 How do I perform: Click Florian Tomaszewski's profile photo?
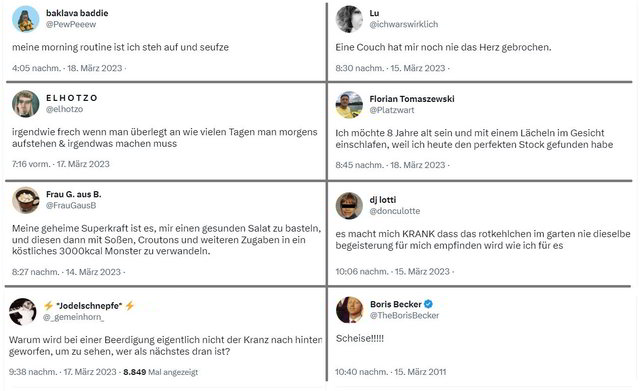[x=349, y=105]
